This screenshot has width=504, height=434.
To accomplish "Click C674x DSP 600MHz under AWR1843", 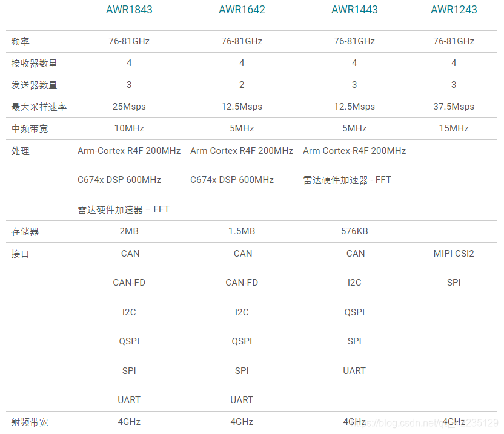I will pos(119,180).
